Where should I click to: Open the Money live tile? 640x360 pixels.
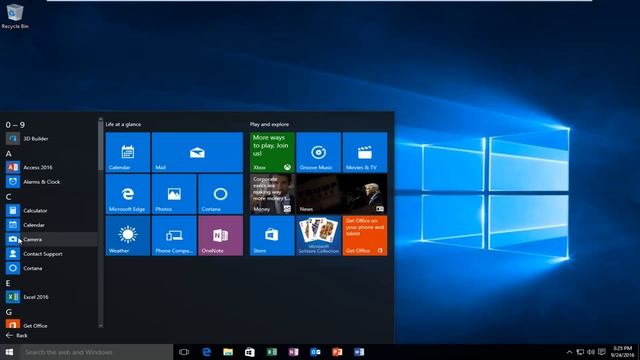pos(272,194)
